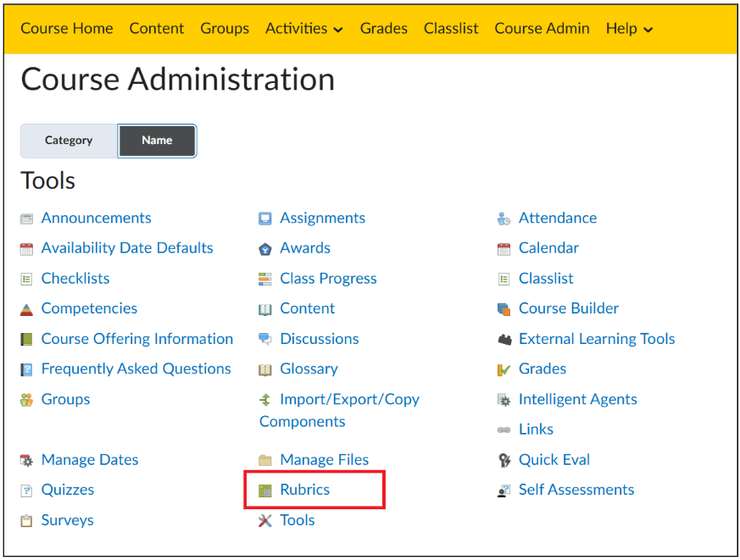Viewport: 740px width, 560px height.
Task: Switch to Category view toggle
Action: click(x=69, y=141)
